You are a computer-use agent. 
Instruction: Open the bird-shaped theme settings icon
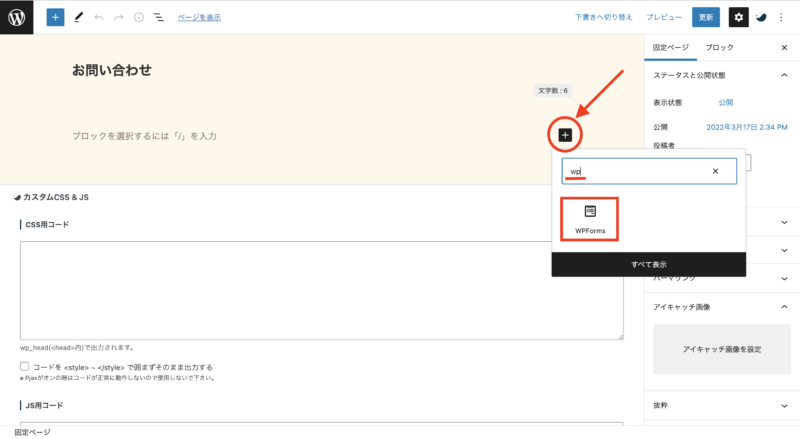(761, 17)
